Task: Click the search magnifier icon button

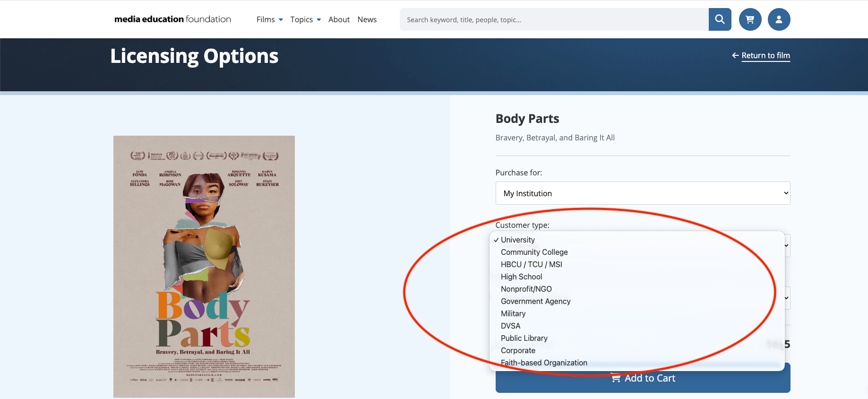Action: [x=720, y=19]
